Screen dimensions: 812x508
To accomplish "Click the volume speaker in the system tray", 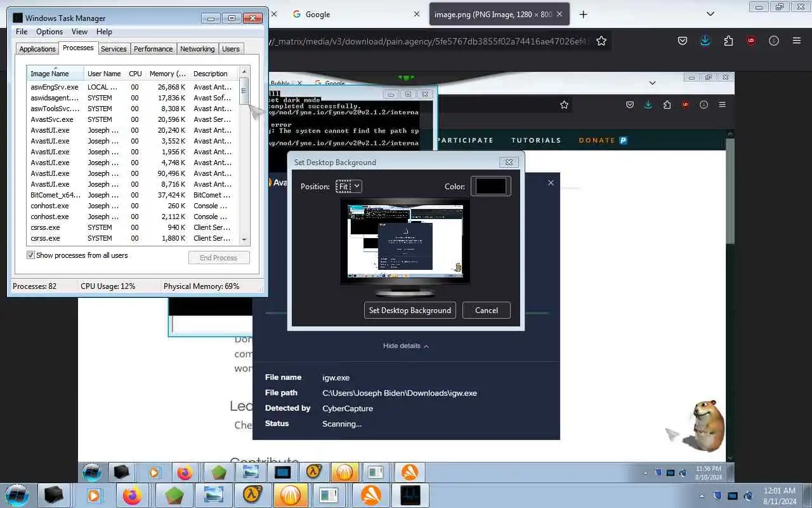I will 748,496.
